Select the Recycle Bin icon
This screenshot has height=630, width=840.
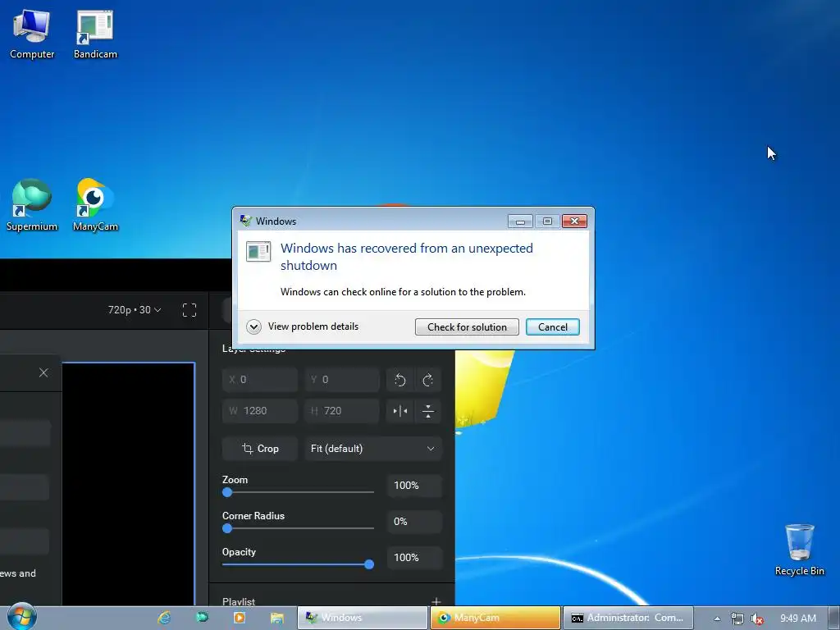[799, 550]
